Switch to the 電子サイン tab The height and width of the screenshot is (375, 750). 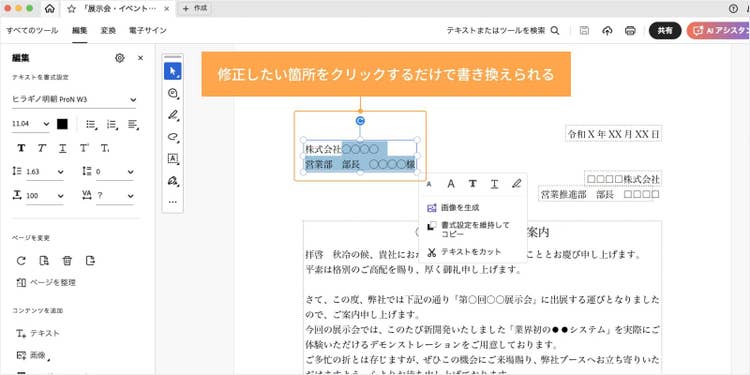point(148,31)
